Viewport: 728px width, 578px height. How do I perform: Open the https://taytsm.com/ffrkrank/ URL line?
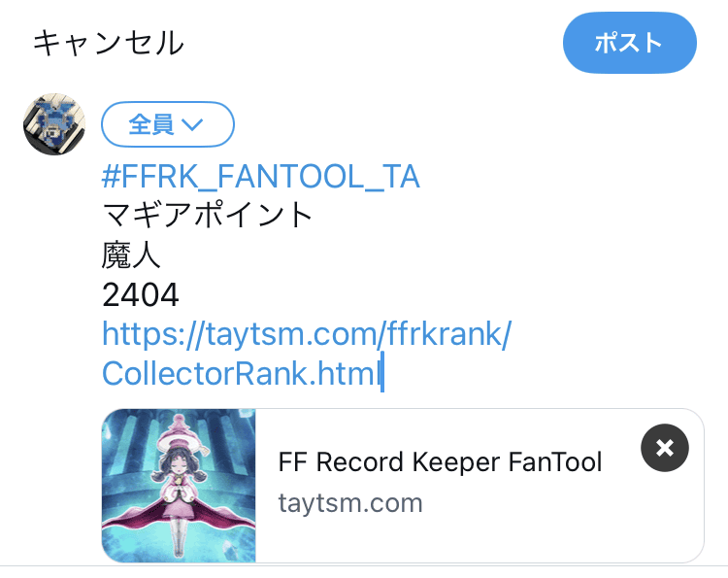click(307, 333)
